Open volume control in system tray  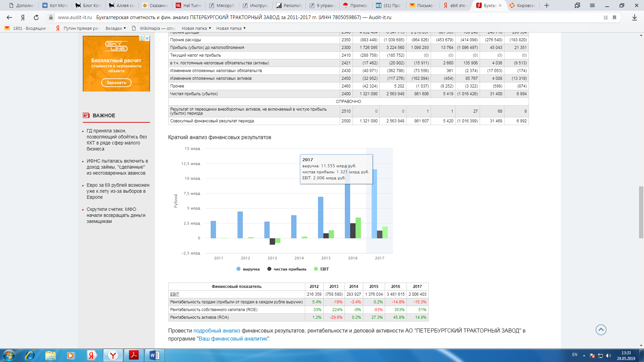[x=608, y=356]
